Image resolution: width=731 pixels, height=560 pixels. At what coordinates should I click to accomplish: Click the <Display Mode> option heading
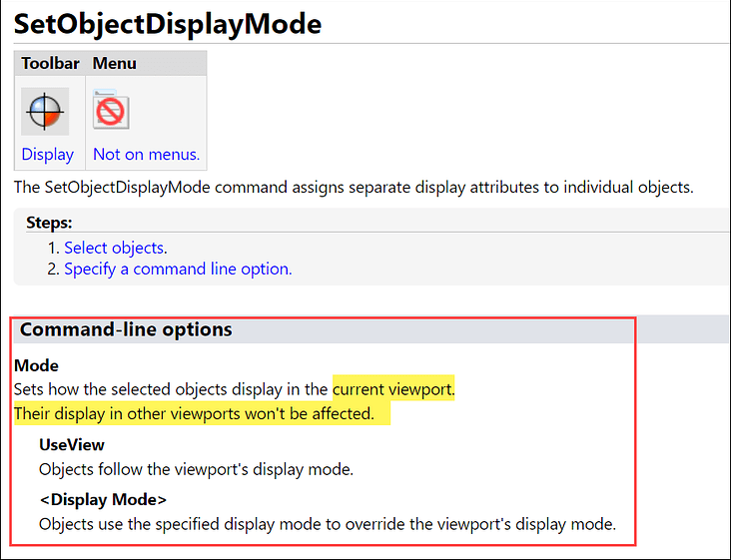pos(103,499)
